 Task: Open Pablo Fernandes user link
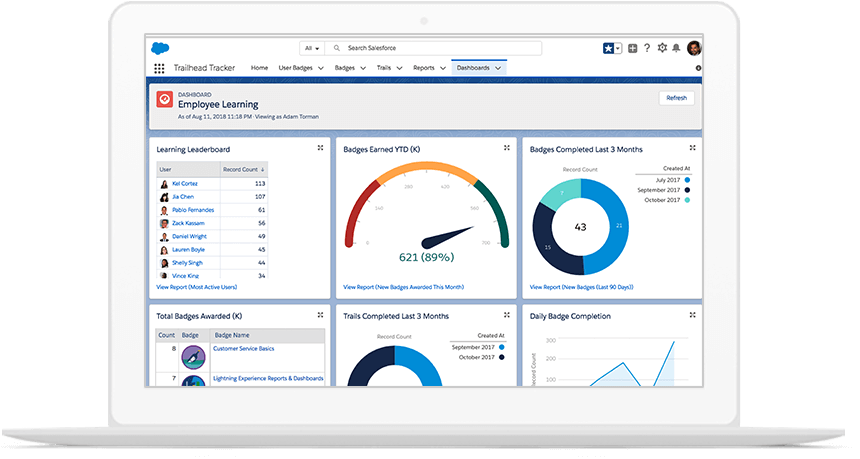(193, 210)
